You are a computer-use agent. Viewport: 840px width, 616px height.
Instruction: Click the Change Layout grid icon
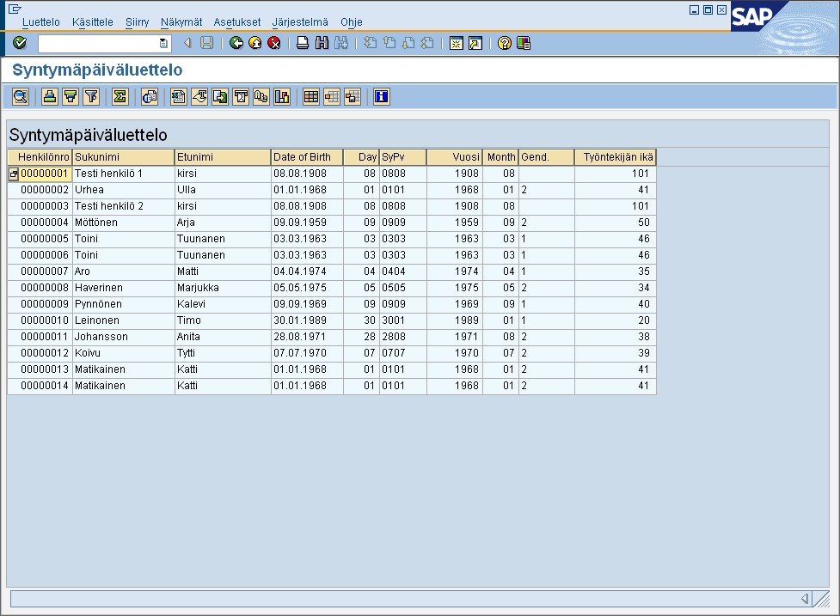(310, 97)
